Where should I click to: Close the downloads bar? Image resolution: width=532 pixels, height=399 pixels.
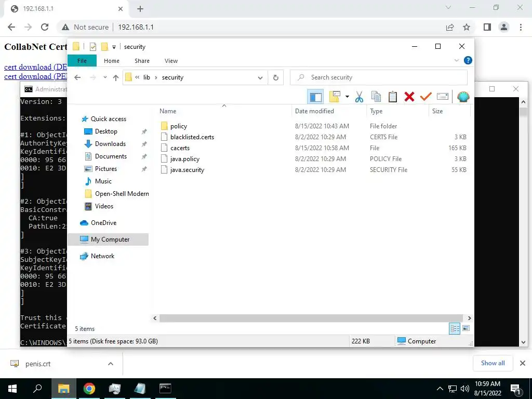pyautogui.click(x=523, y=363)
